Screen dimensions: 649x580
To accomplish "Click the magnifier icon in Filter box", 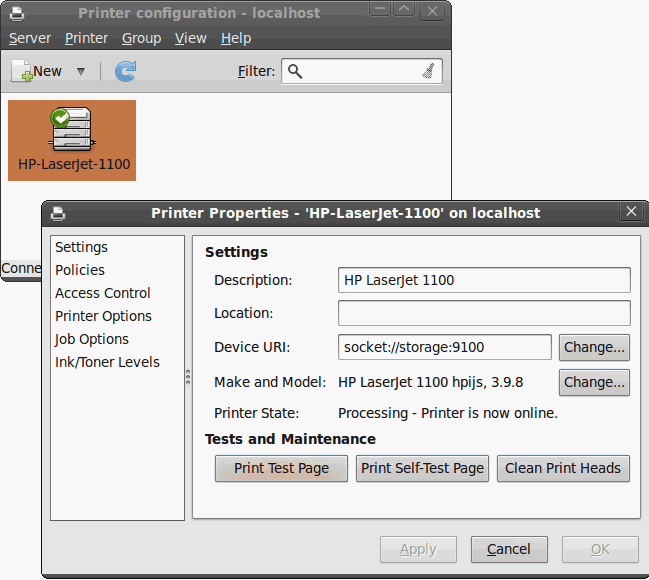I will [x=295, y=71].
